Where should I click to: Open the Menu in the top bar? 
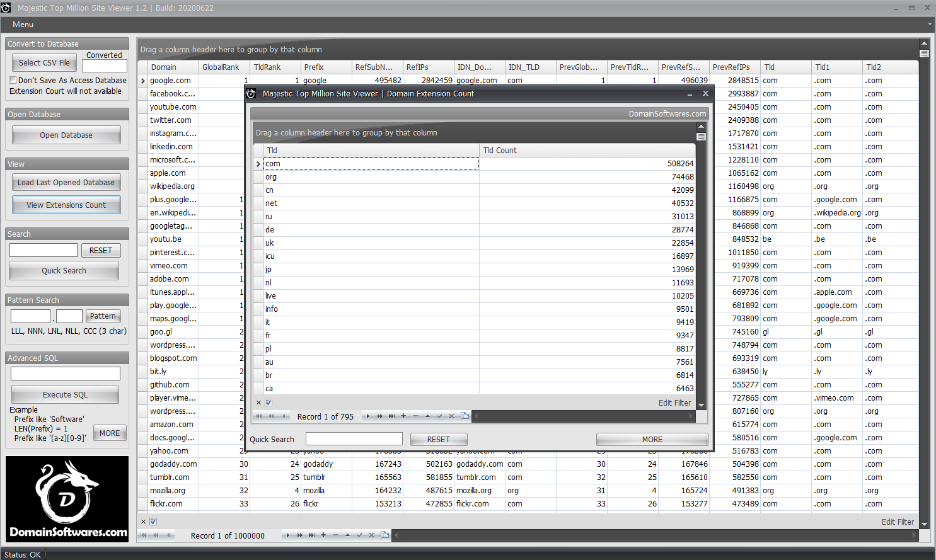coord(23,25)
